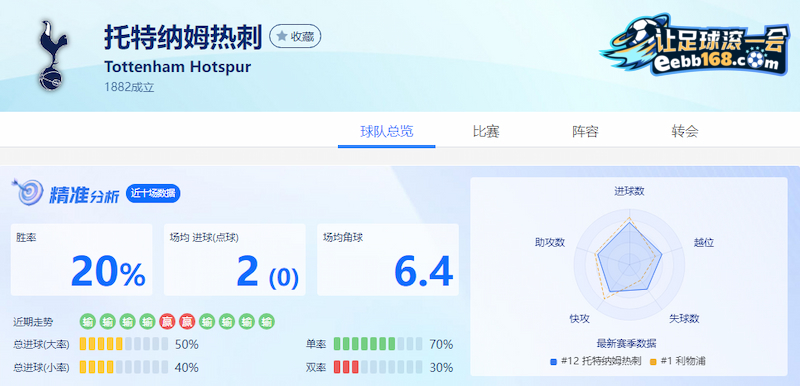Viewport: 800px width, 386px height.
Task: Click the 快攻 radar axis label
Action: pyautogui.click(x=580, y=319)
